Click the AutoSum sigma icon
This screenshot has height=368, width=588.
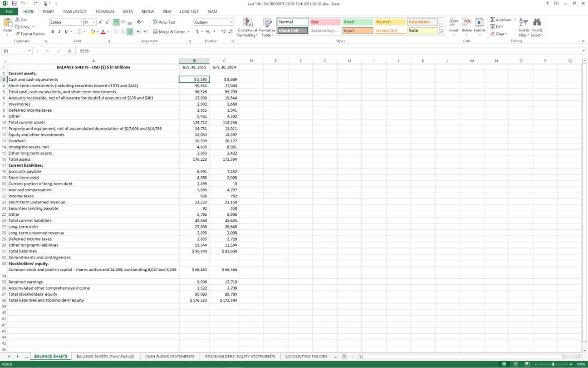[x=493, y=20]
